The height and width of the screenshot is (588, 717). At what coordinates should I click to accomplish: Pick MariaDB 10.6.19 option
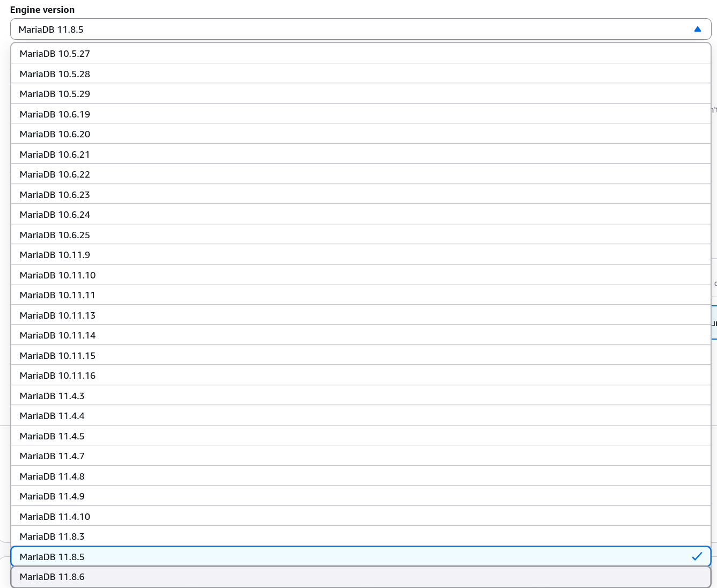[x=55, y=114]
